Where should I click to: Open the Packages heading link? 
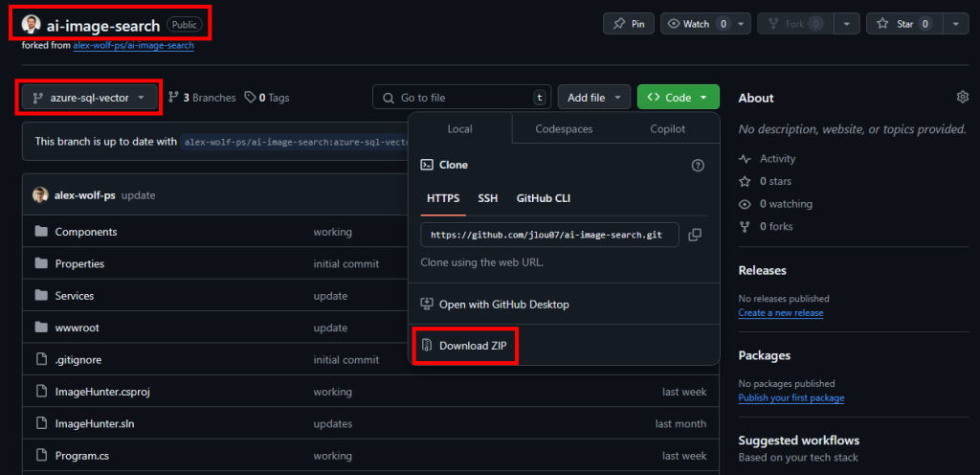point(765,355)
